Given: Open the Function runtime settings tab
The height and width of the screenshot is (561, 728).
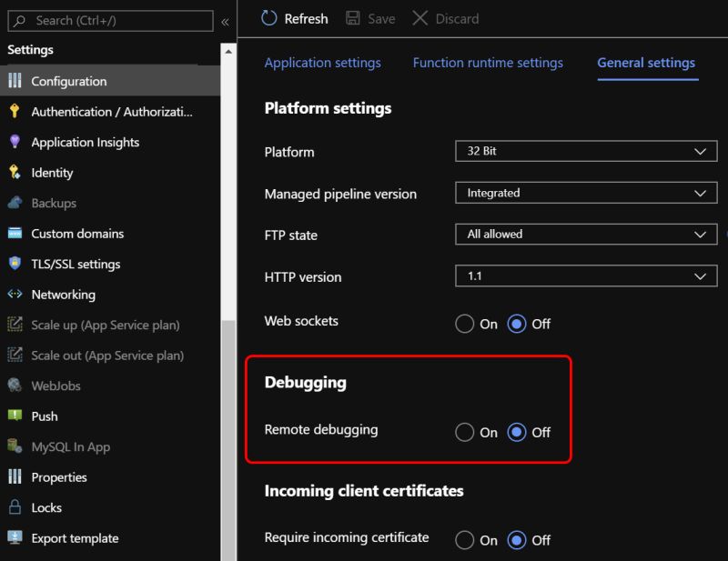Looking at the screenshot, I should (x=488, y=62).
